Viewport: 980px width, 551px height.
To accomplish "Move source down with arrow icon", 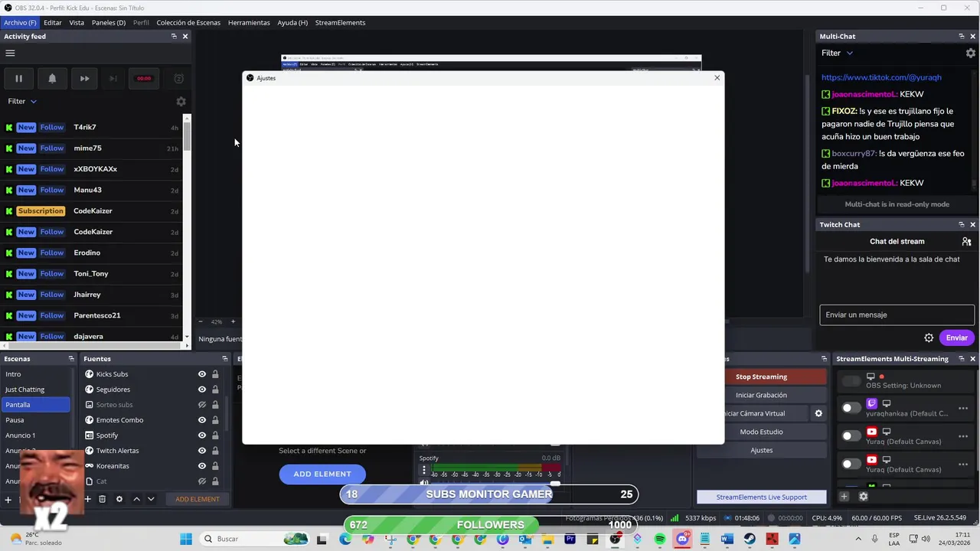I will [x=151, y=499].
